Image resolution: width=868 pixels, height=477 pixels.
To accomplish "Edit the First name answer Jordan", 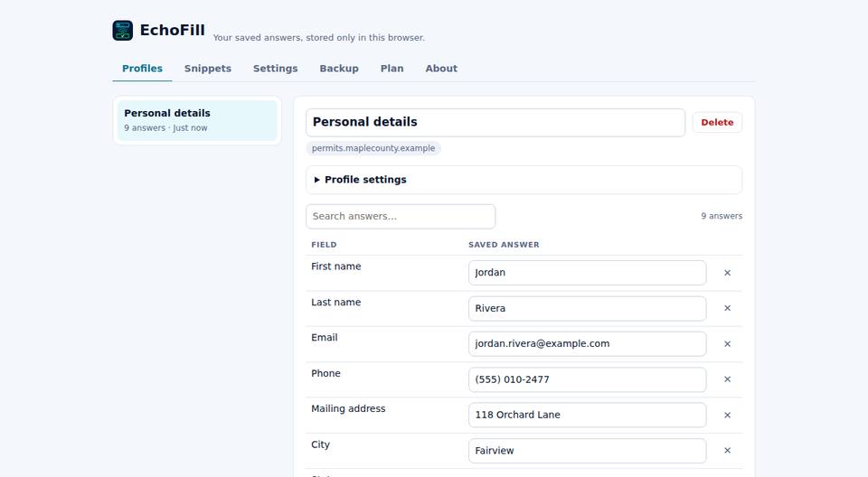I will [x=588, y=273].
